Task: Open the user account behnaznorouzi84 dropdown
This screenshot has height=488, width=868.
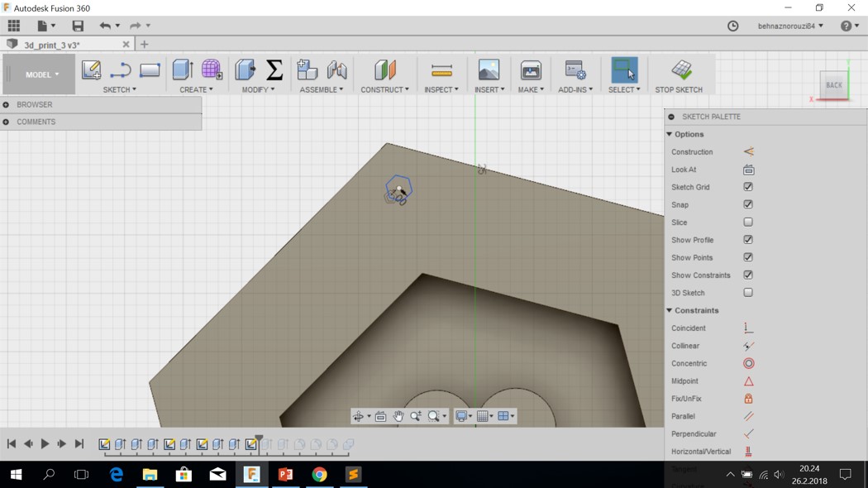Action: click(x=790, y=26)
